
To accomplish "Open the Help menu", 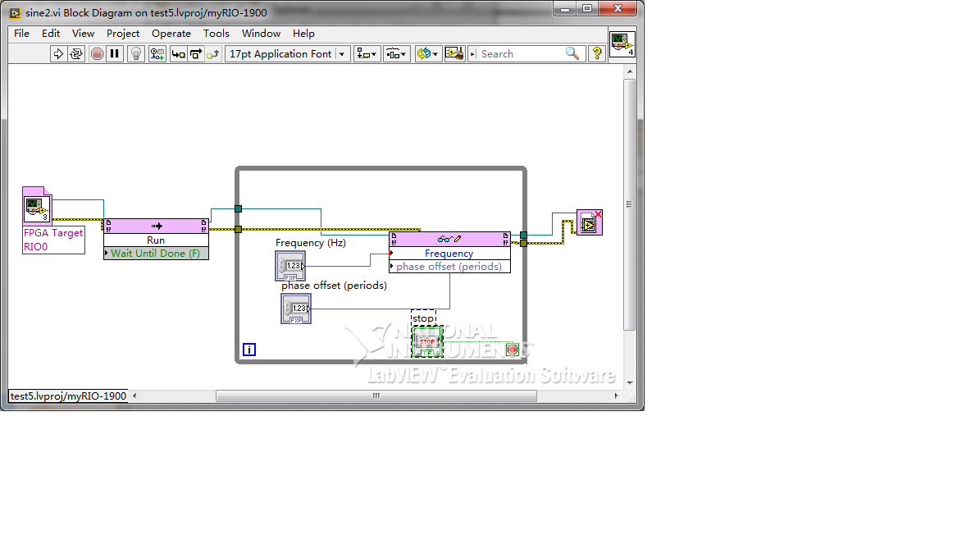I will point(303,34).
